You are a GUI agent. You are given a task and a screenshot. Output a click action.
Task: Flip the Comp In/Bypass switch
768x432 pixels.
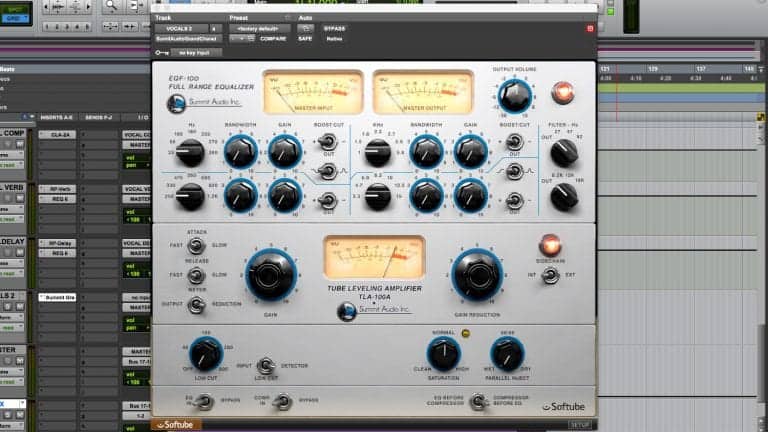pos(282,401)
